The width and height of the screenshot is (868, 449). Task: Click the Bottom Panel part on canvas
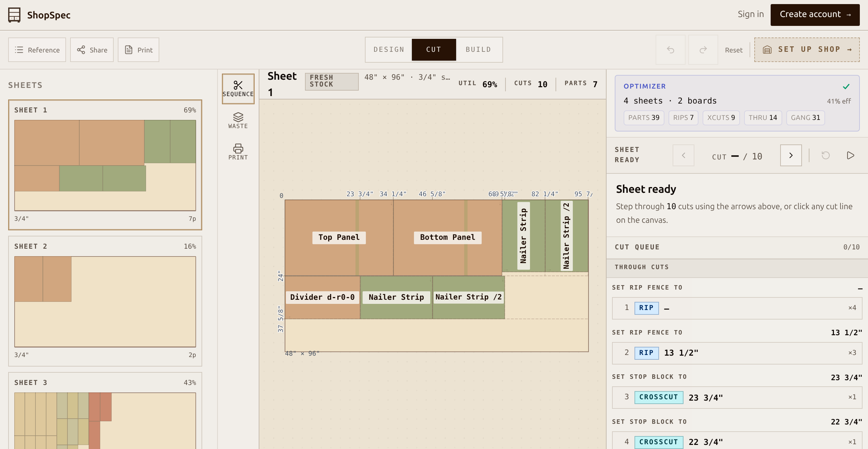tap(448, 237)
